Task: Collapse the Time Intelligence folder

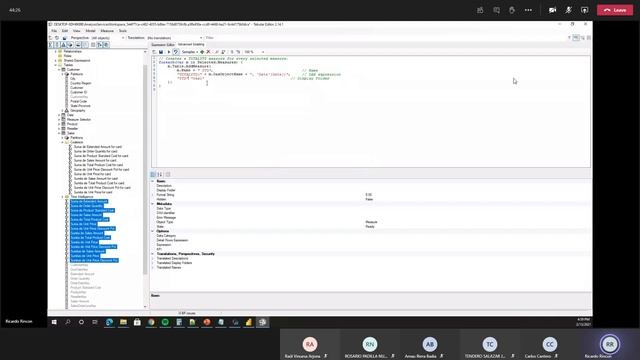Action: (62, 197)
